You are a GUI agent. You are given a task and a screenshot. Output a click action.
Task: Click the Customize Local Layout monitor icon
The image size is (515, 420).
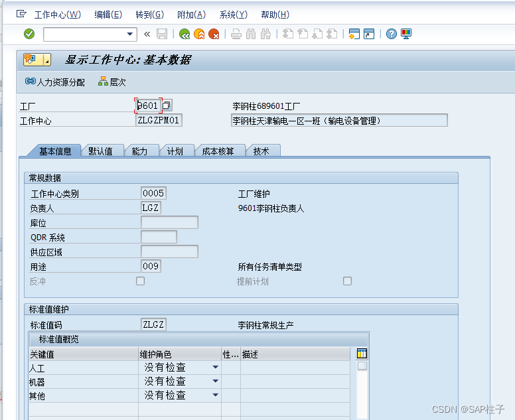[x=406, y=34]
